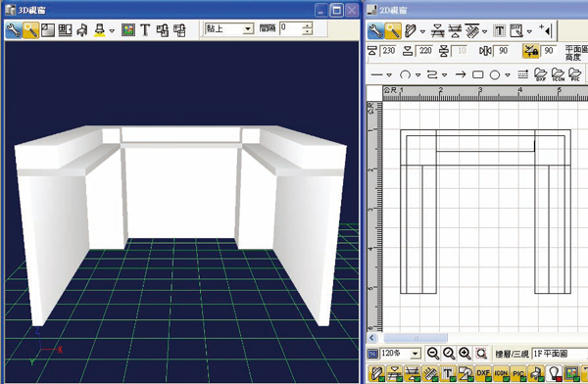Image resolution: width=588 pixels, height=384 pixels.
Task: Edit the 230 height value field
Action: tap(388, 51)
